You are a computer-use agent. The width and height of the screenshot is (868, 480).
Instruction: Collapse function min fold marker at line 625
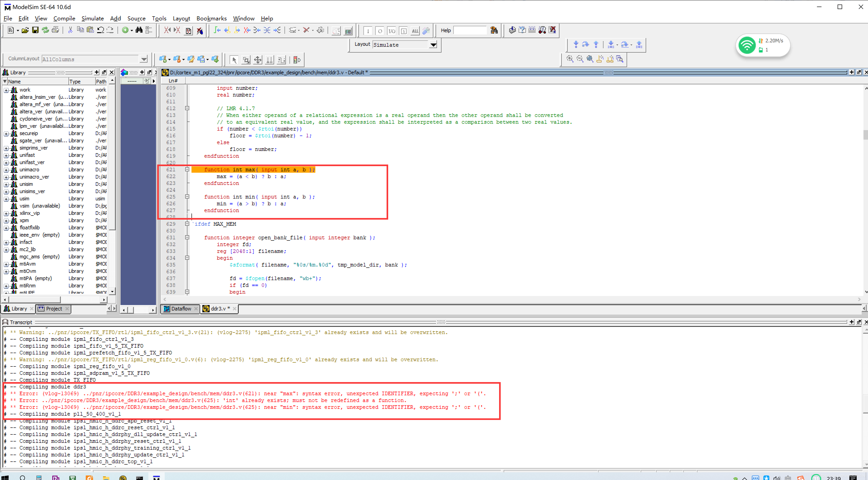coord(187,197)
